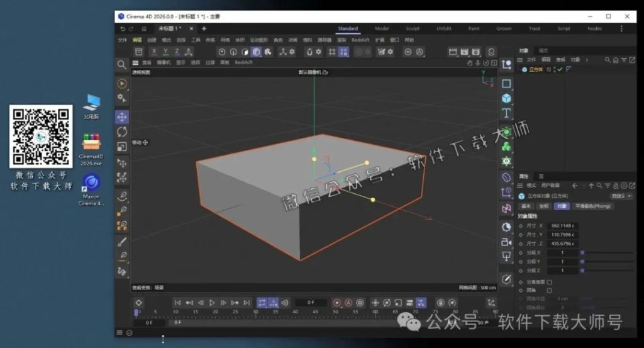Toggle the sound speaker icon in timeline
The width and height of the screenshot is (644, 348).
[x=285, y=303]
